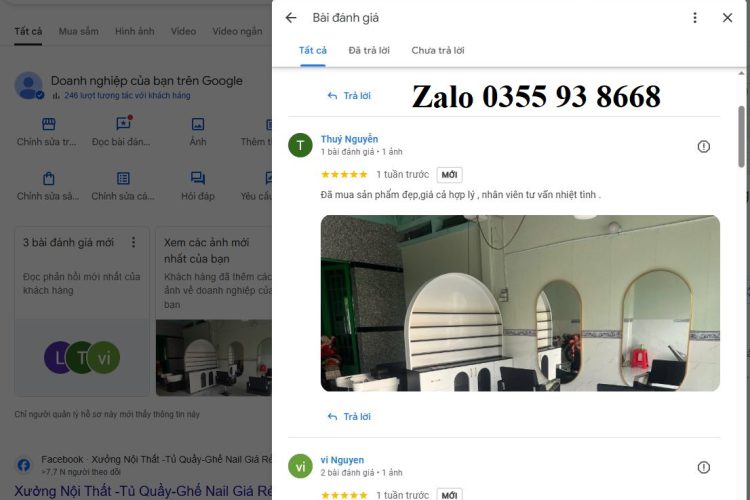Select the Hình ảnh search tab
This screenshot has width=750, height=500.
(x=134, y=31)
